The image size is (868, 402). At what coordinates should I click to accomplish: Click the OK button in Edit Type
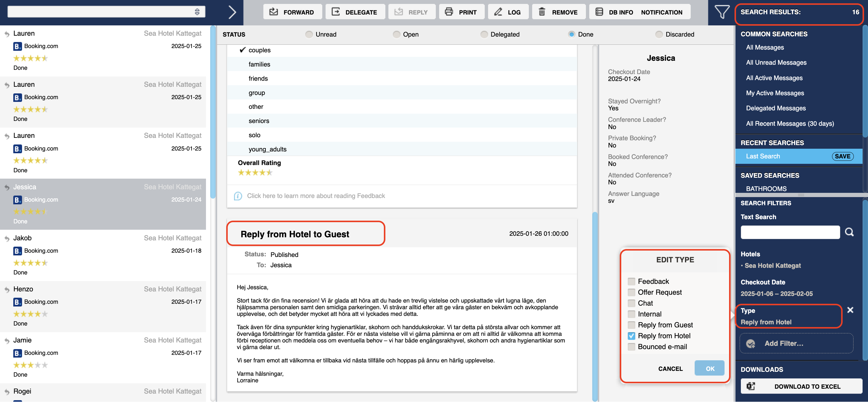click(x=709, y=368)
